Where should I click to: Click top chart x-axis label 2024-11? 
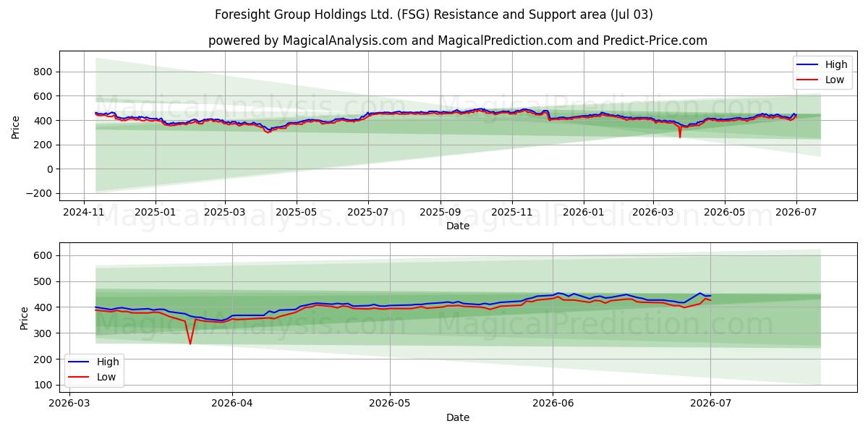pyautogui.click(x=84, y=212)
